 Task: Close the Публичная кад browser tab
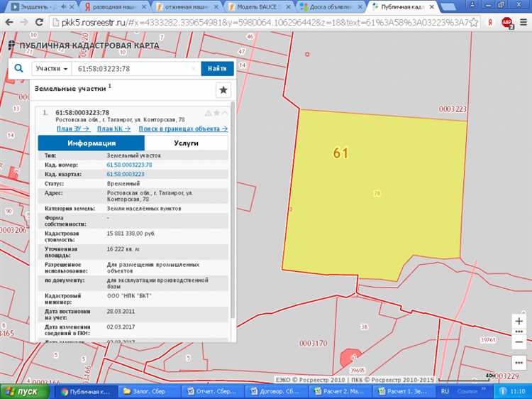coord(431,7)
